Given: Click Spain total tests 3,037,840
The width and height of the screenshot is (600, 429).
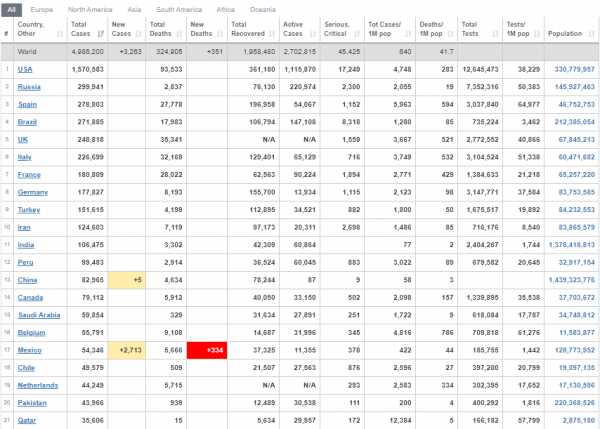Looking at the screenshot, I should 482,105.
